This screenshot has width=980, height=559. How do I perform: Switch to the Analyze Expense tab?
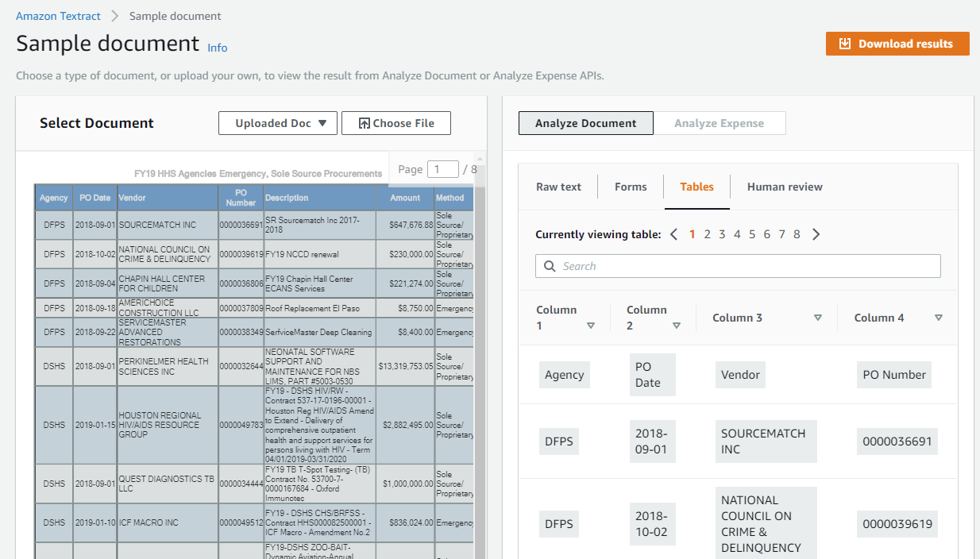pos(720,122)
